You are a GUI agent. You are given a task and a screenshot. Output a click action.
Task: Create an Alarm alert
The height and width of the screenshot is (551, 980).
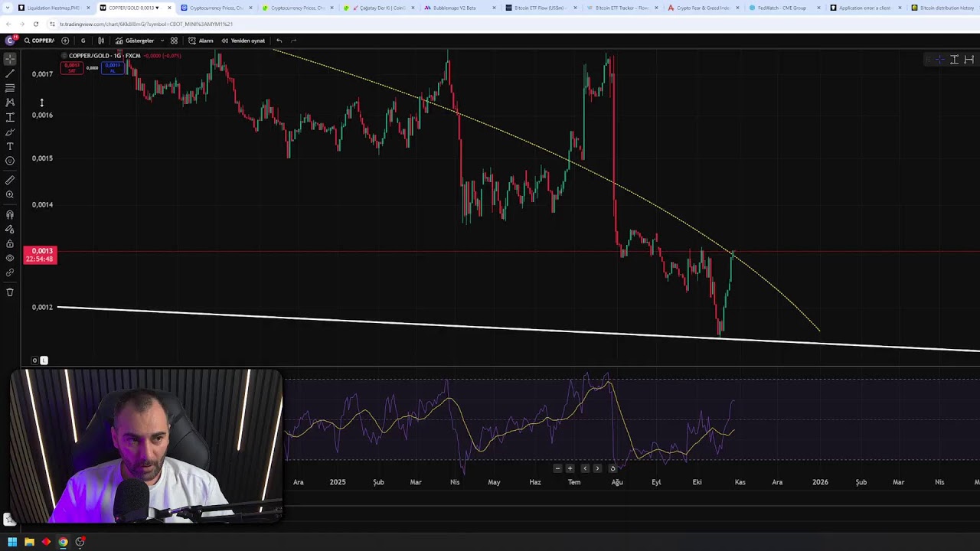pyautogui.click(x=201, y=41)
